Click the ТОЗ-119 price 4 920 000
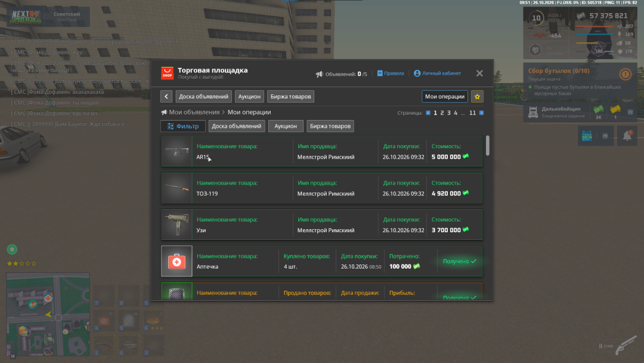The width and height of the screenshot is (644, 363). point(450,193)
